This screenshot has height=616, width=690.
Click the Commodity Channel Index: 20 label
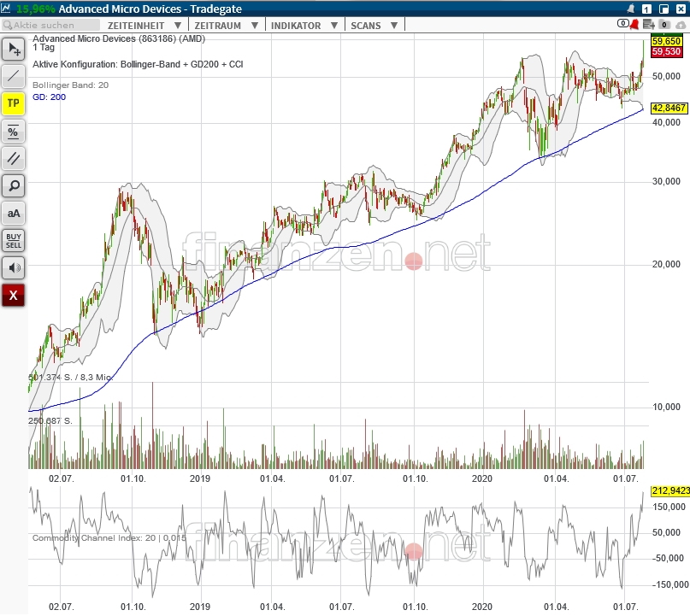109,537
